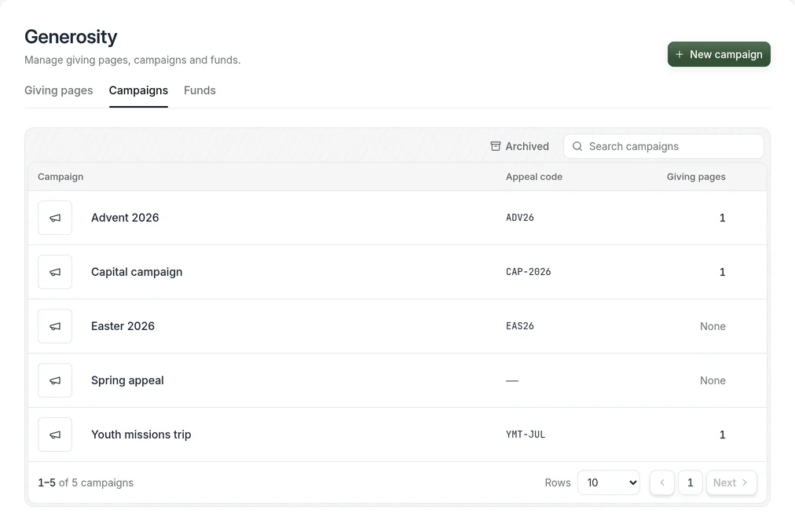Click appeal code ADV26
This screenshot has width=795, height=532.
[520, 218]
